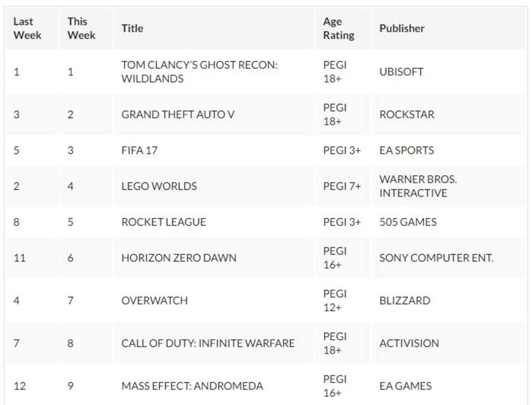Click the Overwatch title cell

214,300
